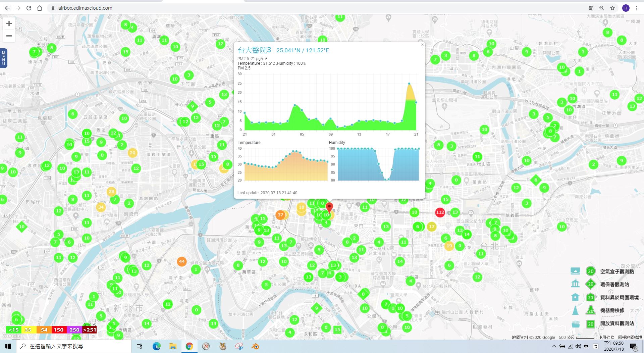Screen dimensions: 644x353
Task: Click 開放資料觀測站 legend label
Action: (617, 323)
